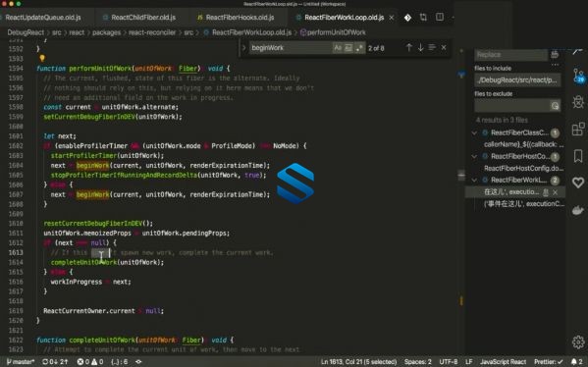This screenshot has width=588, height=367.
Task: Open the Manage gear icon
Action: tap(578, 341)
